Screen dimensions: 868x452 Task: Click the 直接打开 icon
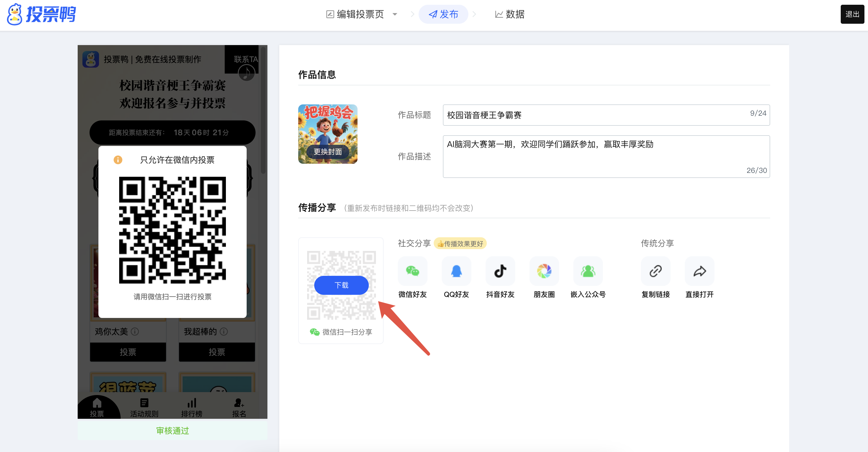(700, 271)
